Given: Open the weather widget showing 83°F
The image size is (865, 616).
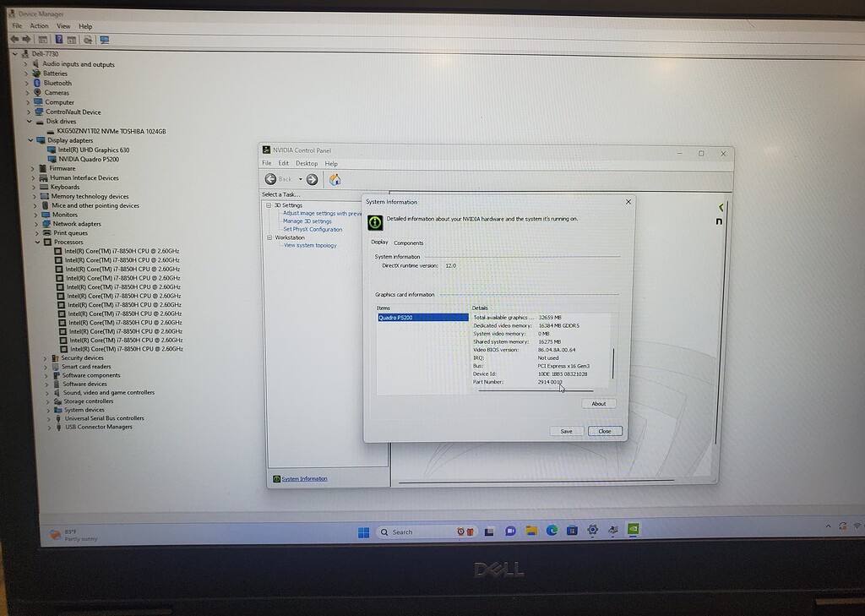Looking at the screenshot, I should coord(73,535).
